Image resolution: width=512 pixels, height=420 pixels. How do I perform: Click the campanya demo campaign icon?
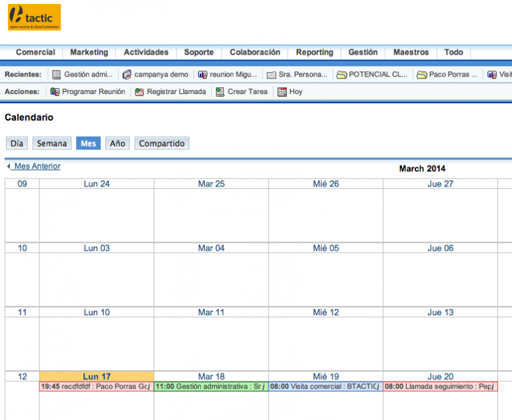[127, 75]
